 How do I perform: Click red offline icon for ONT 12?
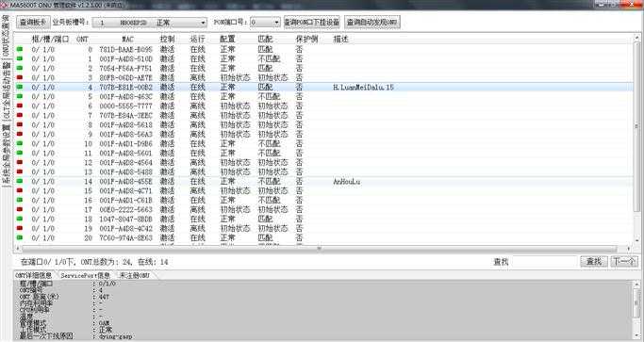pos(19,163)
